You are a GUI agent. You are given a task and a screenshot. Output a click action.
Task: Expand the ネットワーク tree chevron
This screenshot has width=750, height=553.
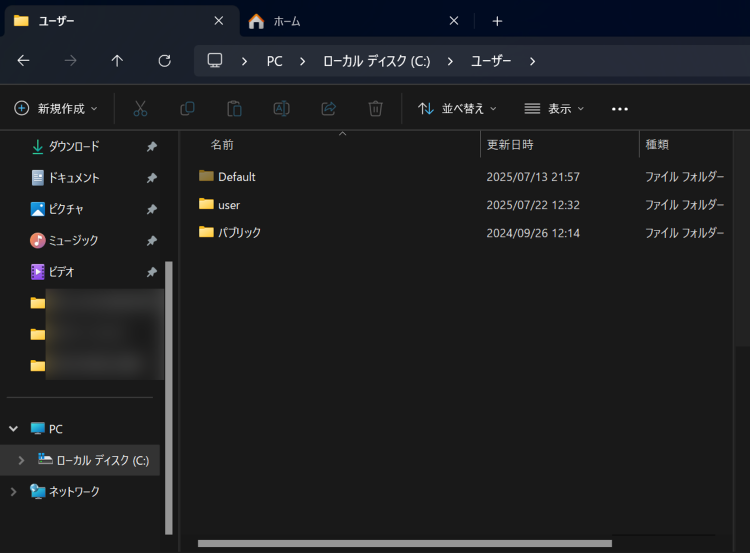13,492
